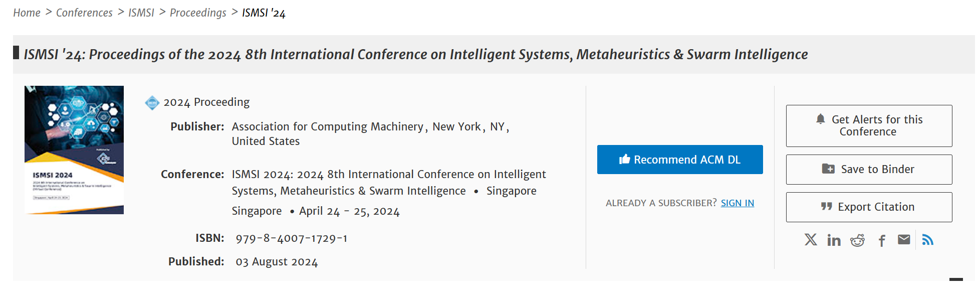Share on Facebook icon
This screenshot has height=298, width=980.
tap(882, 241)
